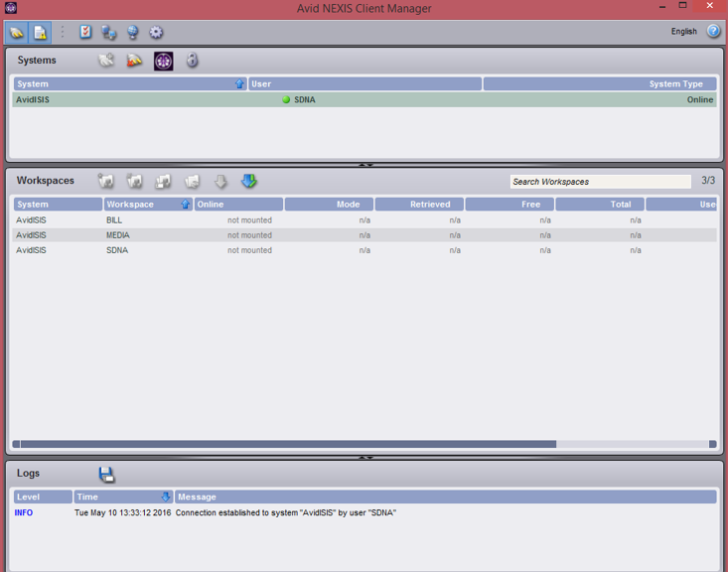The width and height of the screenshot is (728, 572).
Task: Sort Systems table by System column
Action: pyautogui.click(x=130, y=84)
